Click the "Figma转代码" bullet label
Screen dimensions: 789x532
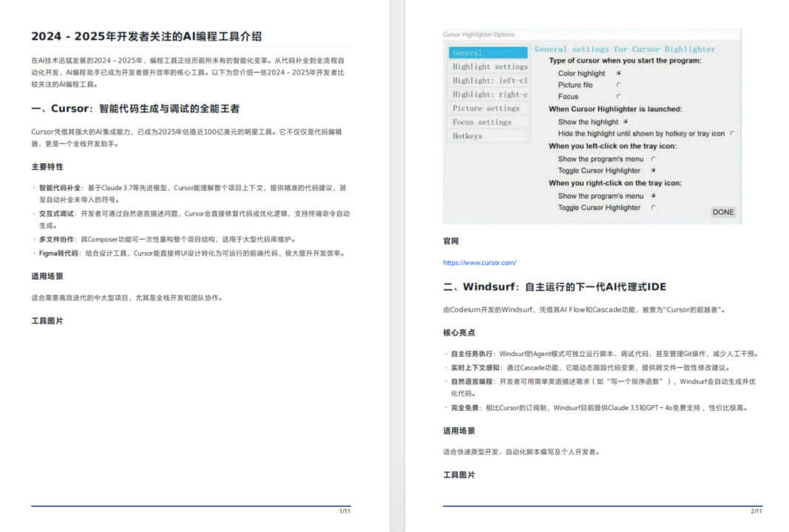coord(58,253)
